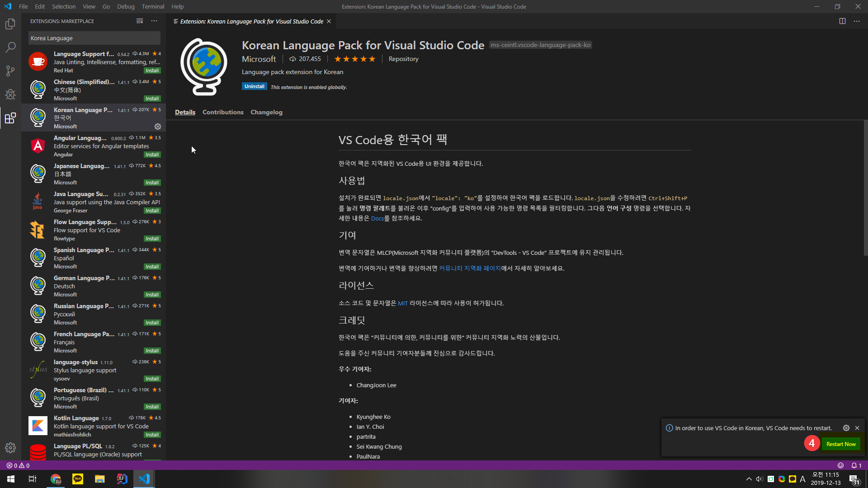Open notification settings gear in toast
This screenshot has height=488, width=868.
click(846, 428)
